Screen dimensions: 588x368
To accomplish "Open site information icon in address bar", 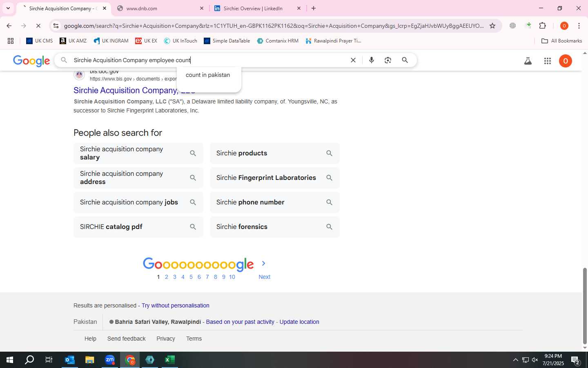I will pyautogui.click(x=56, y=26).
